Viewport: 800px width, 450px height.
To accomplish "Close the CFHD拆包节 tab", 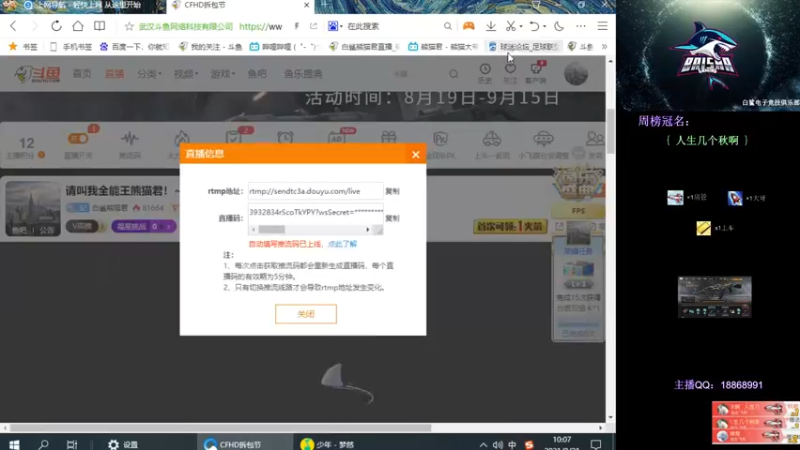I will click(x=306, y=5).
